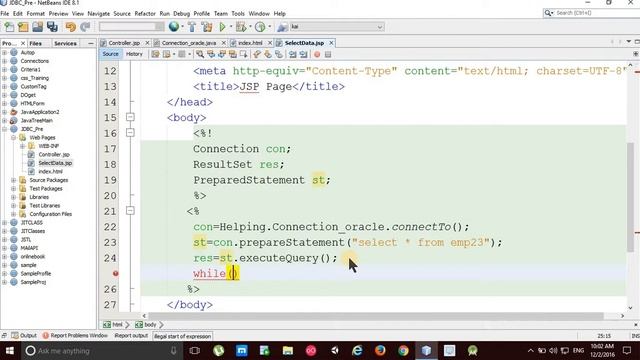Toggle the History view button
The height and width of the screenshot is (360, 640).
(x=134, y=54)
